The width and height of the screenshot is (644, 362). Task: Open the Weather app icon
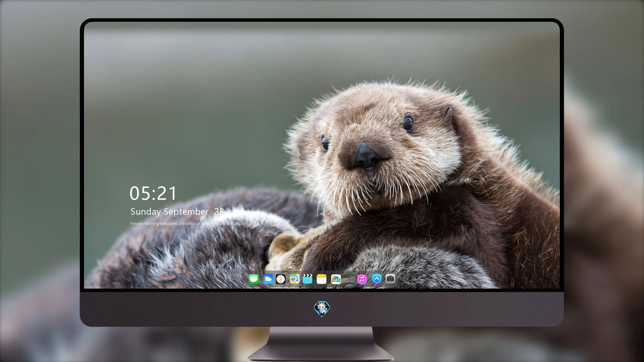(268, 279)
